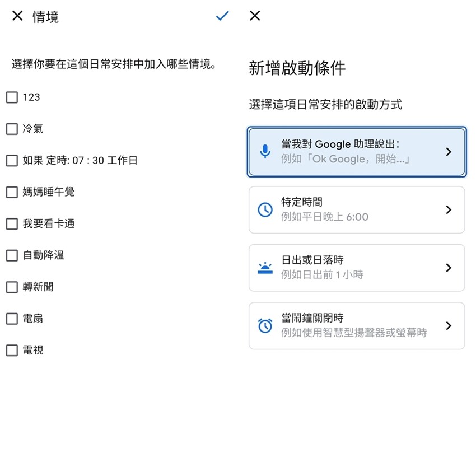Image resolution: width=476 pixels, height=476 pixels.
Task: Close the 情境 scene selection screen
Action: coord(17,16)
